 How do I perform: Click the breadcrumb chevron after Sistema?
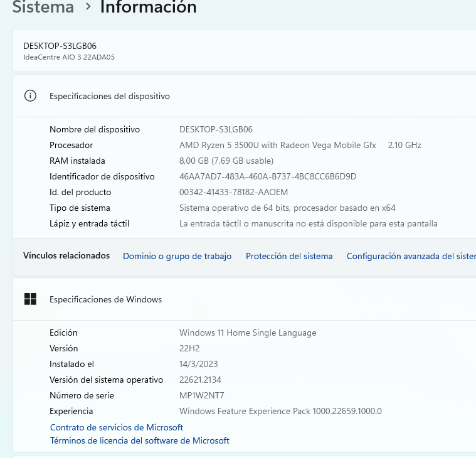click(88, 6)
